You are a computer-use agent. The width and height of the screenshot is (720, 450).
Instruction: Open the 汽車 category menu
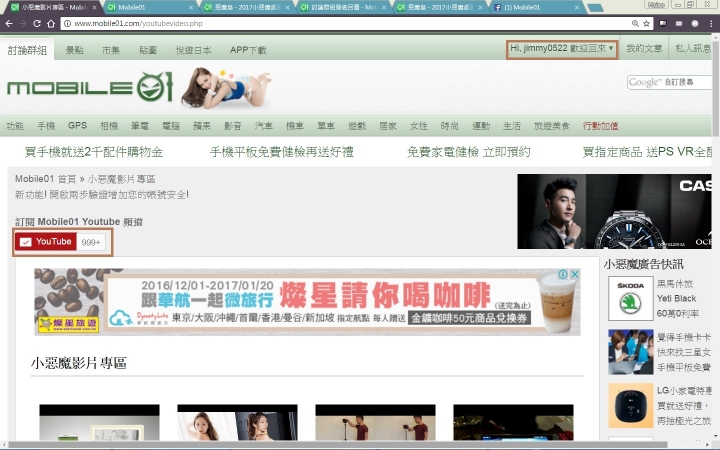(264, 126)
